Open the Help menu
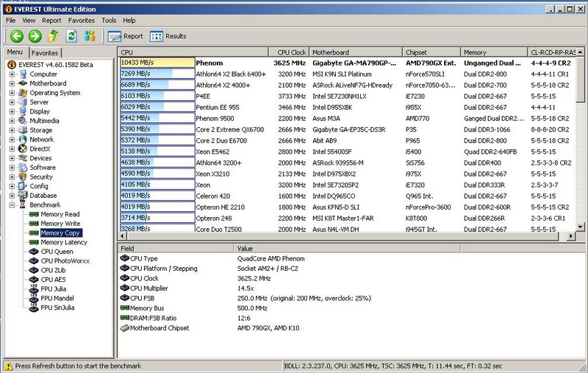This screenshot has width=588, height=373. pos(129,21)
